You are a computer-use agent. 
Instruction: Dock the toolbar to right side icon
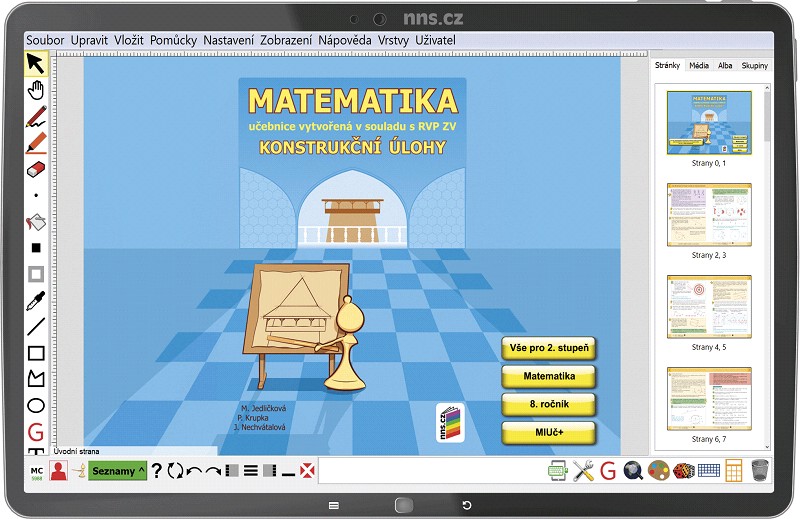point(269,471)
